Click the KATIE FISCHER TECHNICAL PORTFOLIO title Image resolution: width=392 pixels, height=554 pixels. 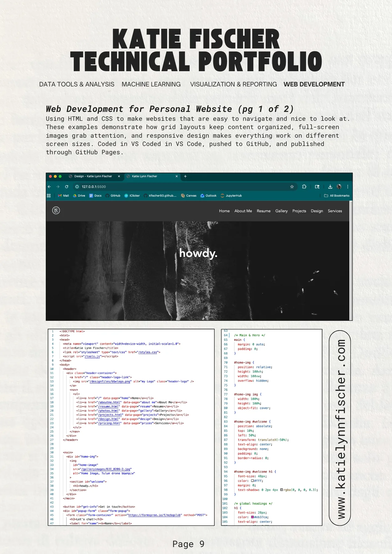(x=196, y=50)
